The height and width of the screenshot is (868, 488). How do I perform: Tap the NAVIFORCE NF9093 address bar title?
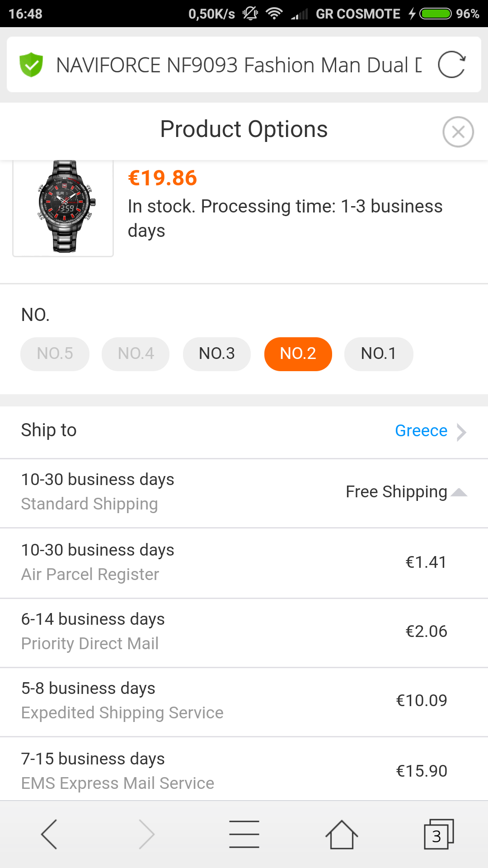[239, 65]
